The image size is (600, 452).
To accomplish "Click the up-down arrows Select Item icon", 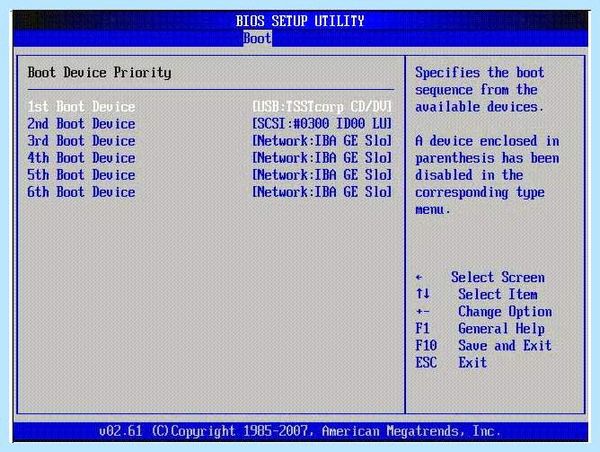I will [x=423, y=294].
